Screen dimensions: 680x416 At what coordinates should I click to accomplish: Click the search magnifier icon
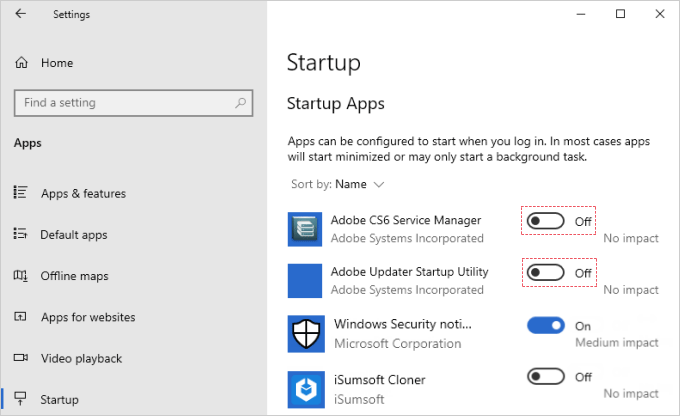coord(240,103)
